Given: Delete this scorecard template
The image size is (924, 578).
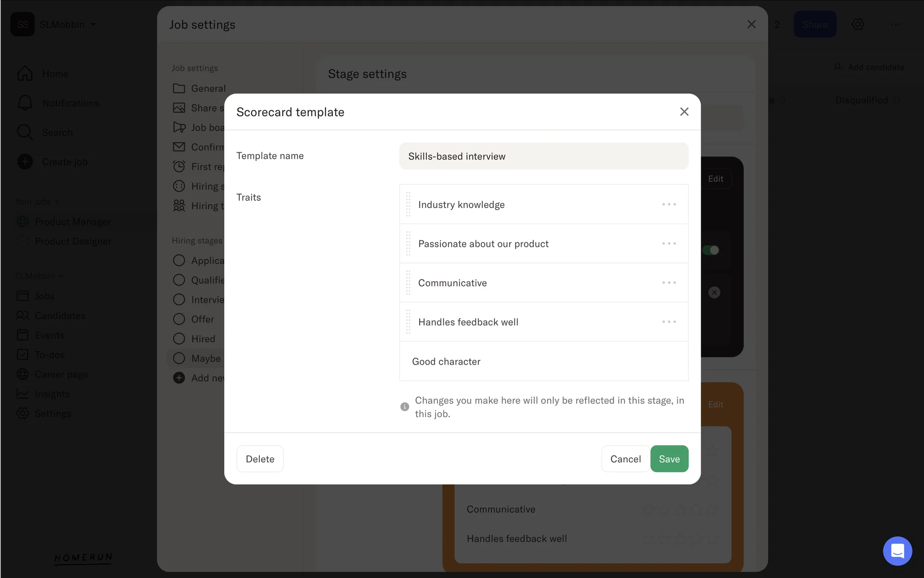Looking at the screenshot, I should [x=260, y=459].
